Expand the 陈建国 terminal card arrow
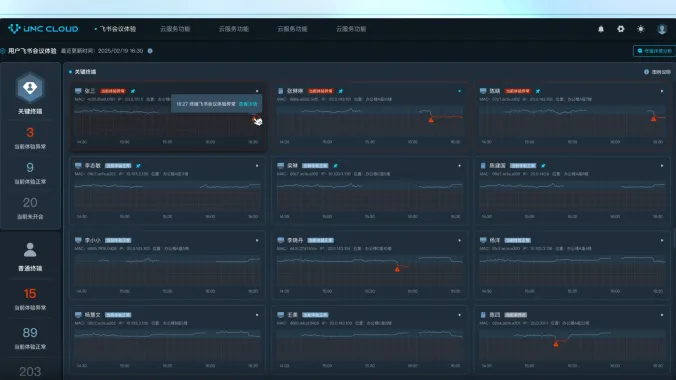 (662, 166)
